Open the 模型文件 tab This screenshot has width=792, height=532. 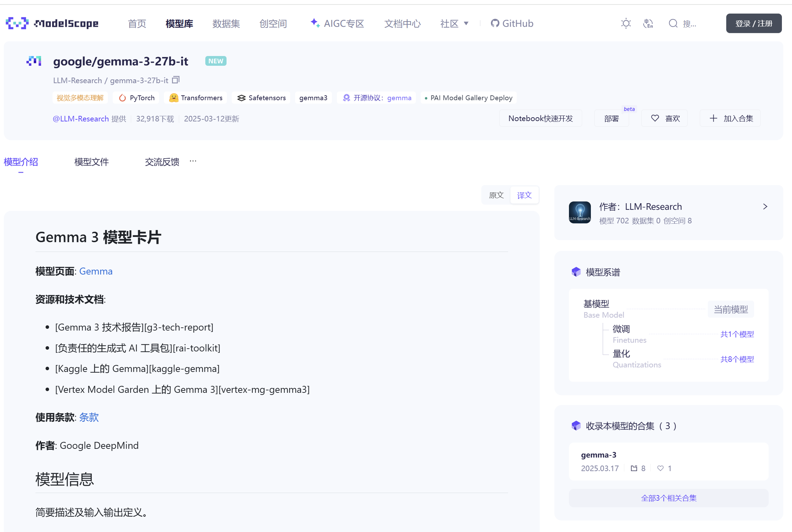[x=92, y=162]
